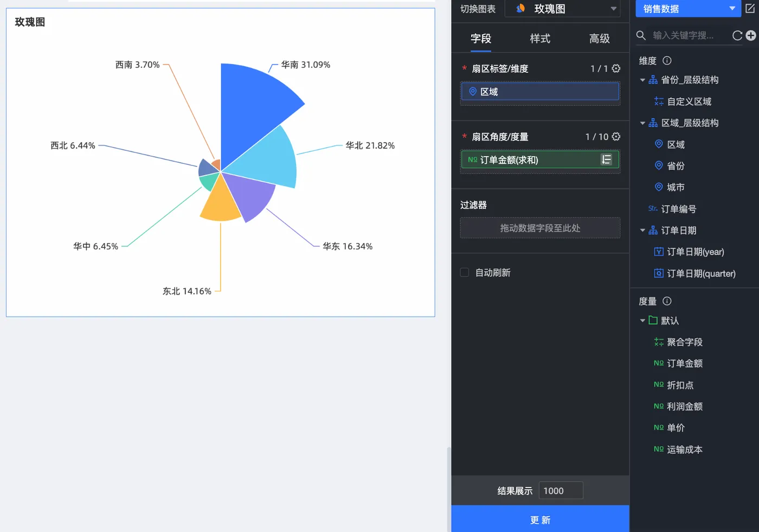Collapse the 默认 measures folder
This screenshot has height=532, width=759.
(x=642, y=321)
